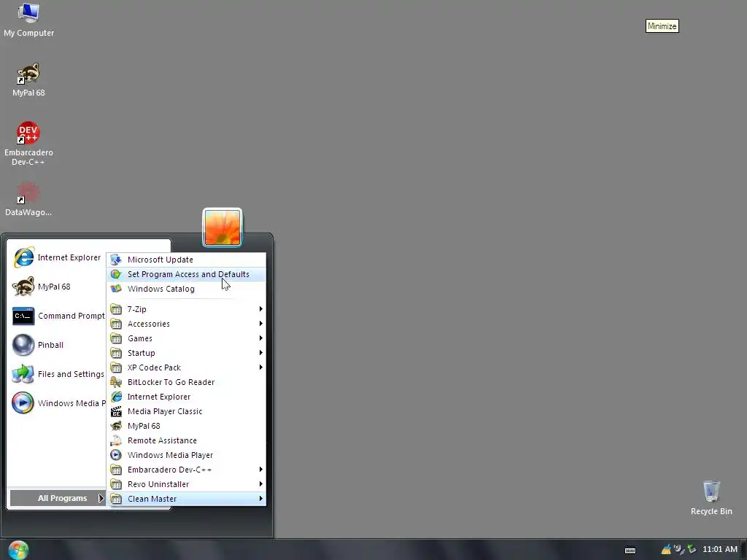Open Microsoft Update
Screen dimensions: 747x560
click(x=186, y=260)
